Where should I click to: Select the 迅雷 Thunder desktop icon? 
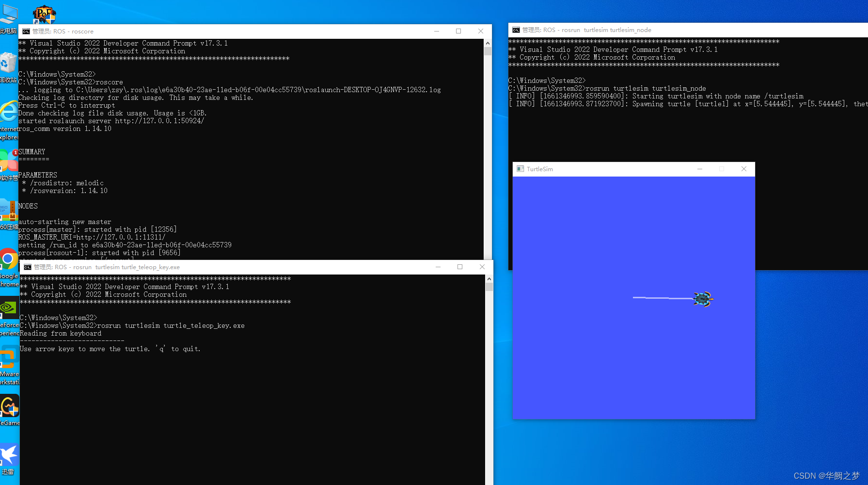(x=9, y=460)
